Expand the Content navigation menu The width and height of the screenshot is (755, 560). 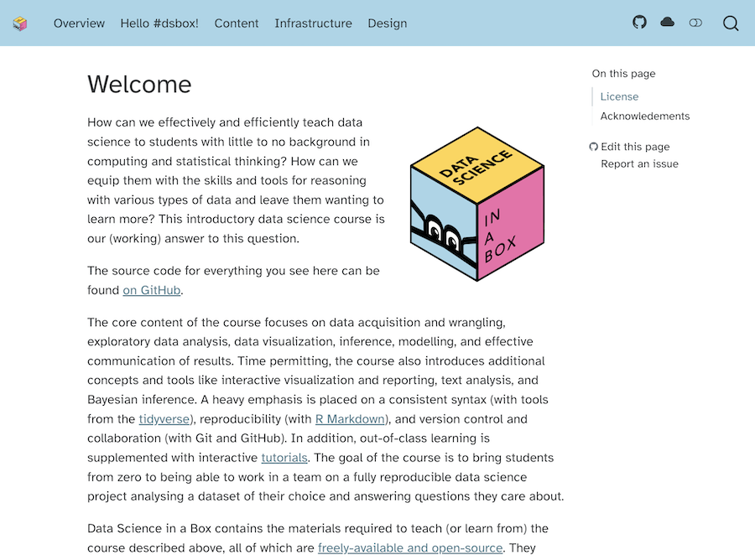tap(237, 23)
